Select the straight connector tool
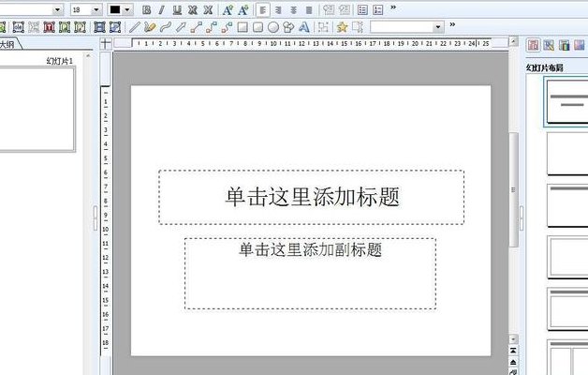 coord(196,27)
